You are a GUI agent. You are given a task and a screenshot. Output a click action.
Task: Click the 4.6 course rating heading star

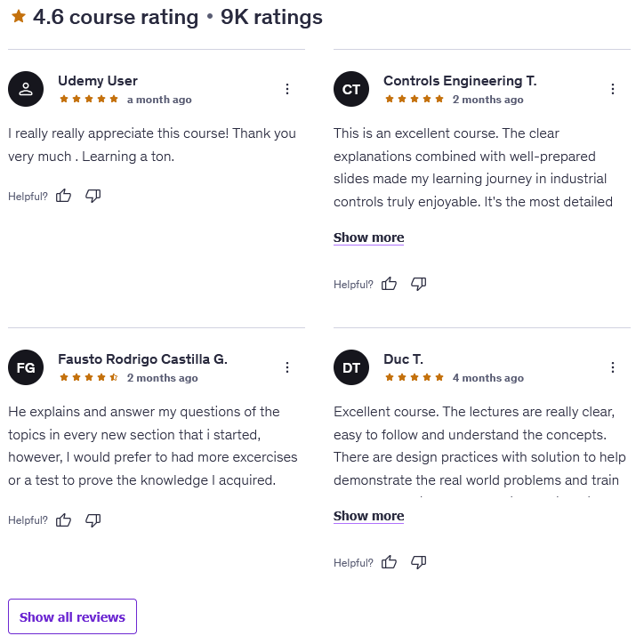coord(19,17)
